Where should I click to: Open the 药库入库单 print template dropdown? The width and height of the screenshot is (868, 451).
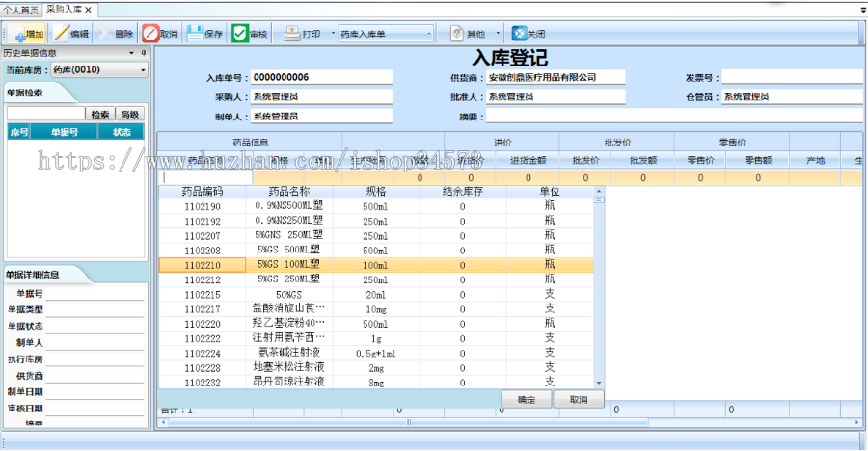(429, 34)
